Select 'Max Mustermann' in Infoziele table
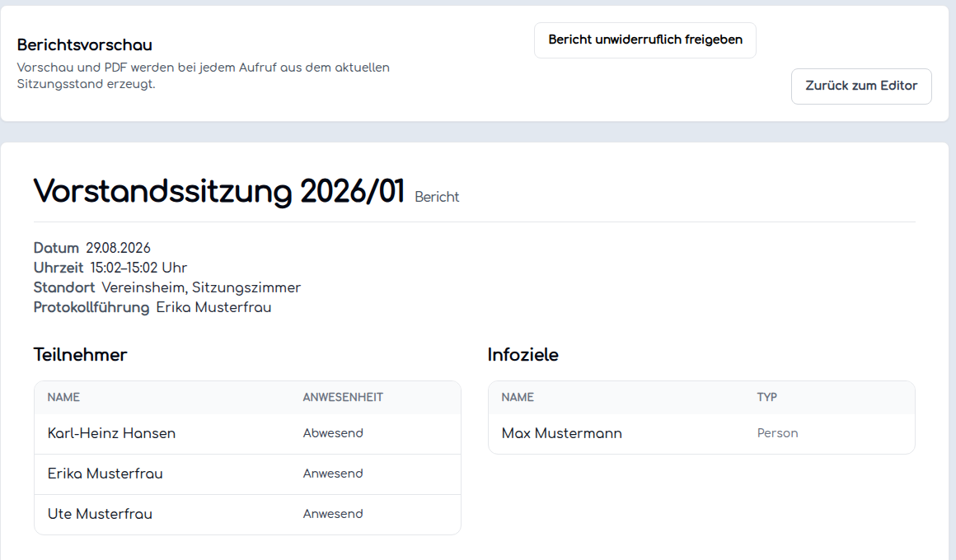Screen dimensions: 956x560 (561, 433)
